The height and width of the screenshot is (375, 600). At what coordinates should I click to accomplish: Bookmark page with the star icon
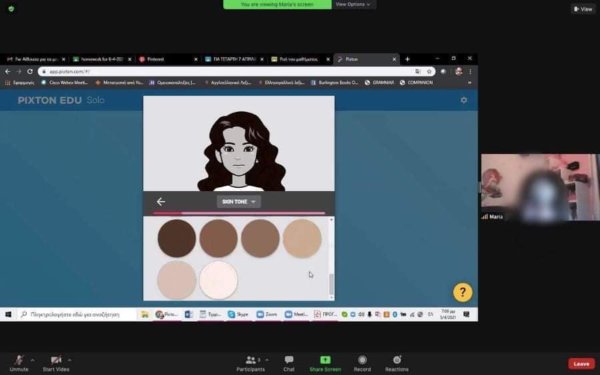click(429, 72)
